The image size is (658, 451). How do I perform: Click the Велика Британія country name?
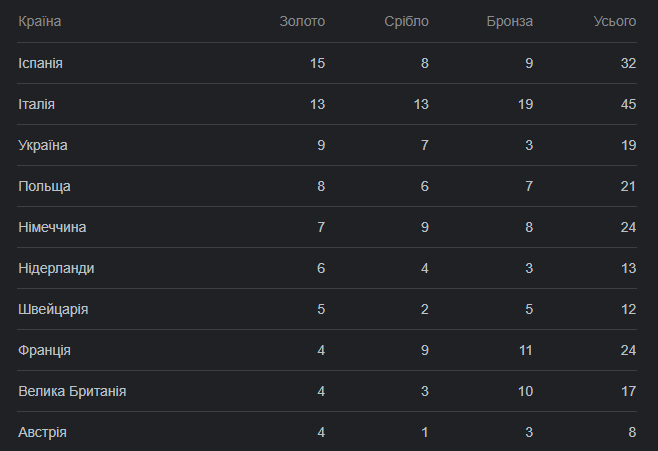(72, 391)
